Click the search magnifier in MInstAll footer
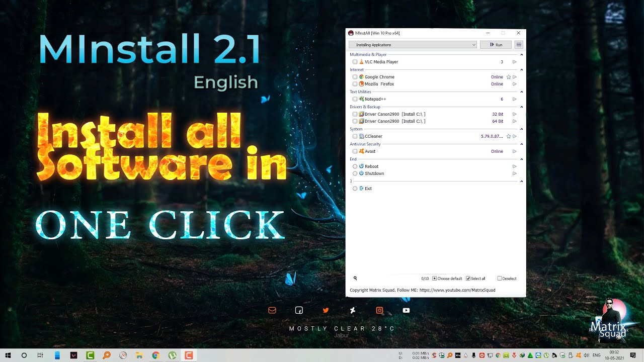Viewport: 644px width, 362px height. pos(355,278)
